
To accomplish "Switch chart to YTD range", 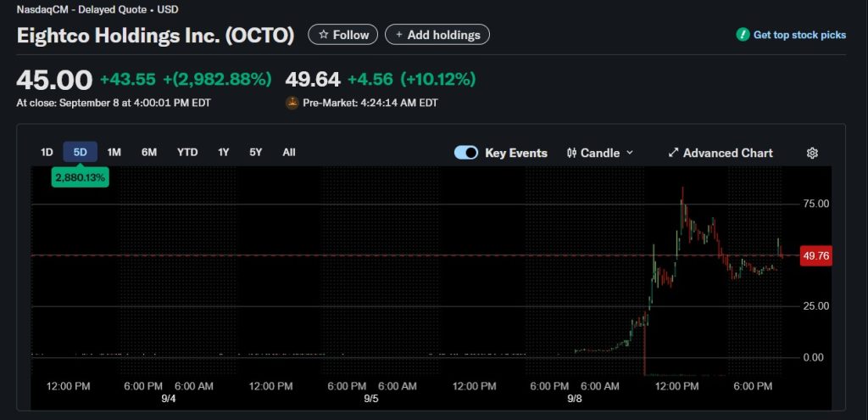I will (187, 153).
